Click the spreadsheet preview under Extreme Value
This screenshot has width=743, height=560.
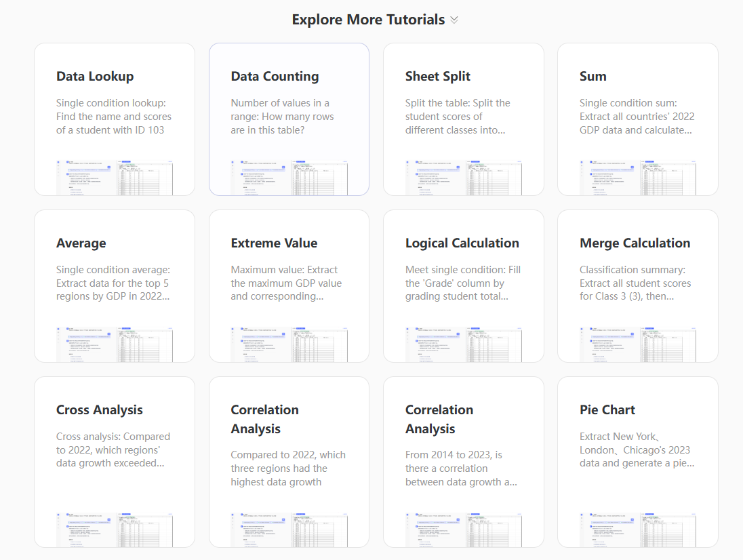point(289,344)
